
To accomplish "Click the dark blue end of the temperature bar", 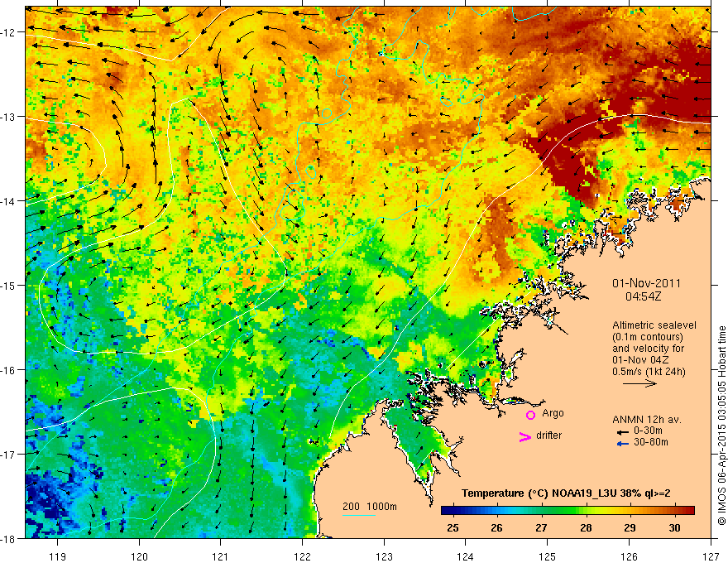I will click(x=448, y=511).
